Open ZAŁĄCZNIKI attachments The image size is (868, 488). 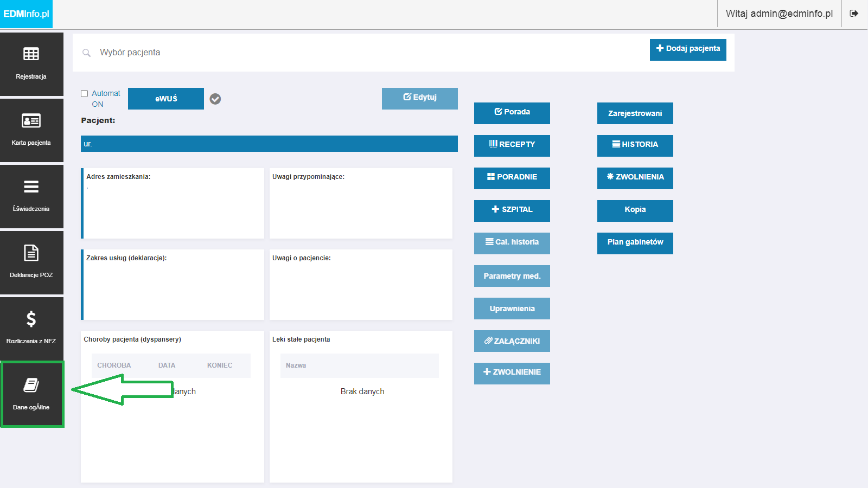point(512,341)
